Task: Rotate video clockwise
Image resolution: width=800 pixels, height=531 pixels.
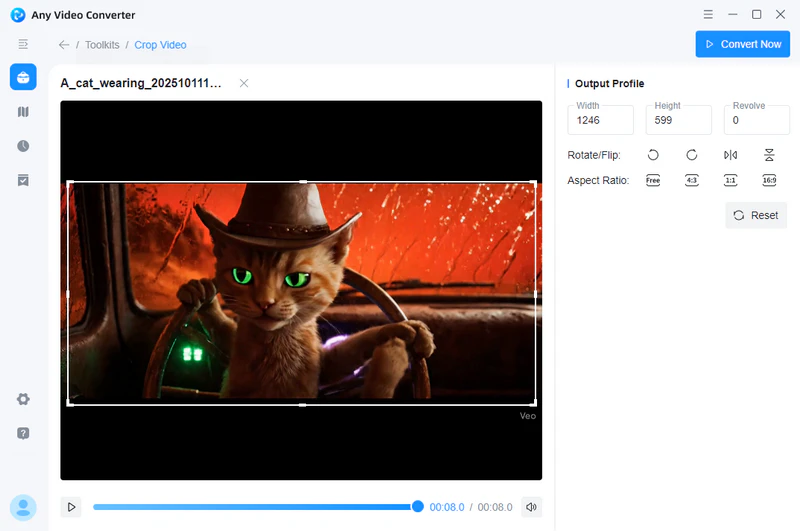Action: (691, 155)
